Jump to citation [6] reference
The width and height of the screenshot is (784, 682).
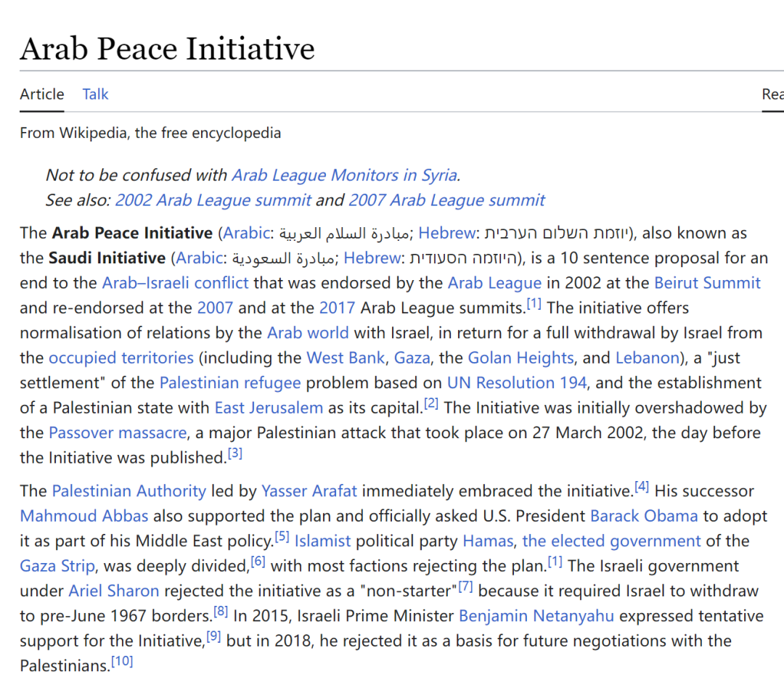258,562
